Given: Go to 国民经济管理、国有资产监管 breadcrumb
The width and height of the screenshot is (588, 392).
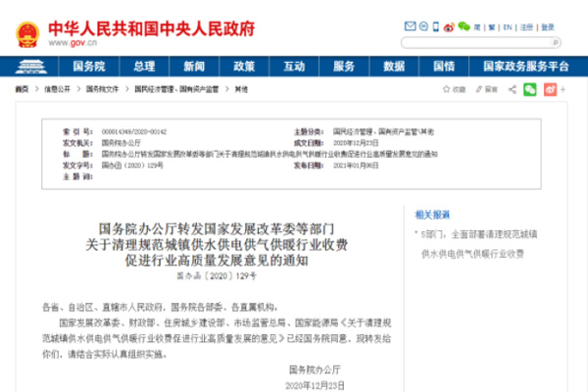Looking at the screenshot, I should [x=176, y=89].
